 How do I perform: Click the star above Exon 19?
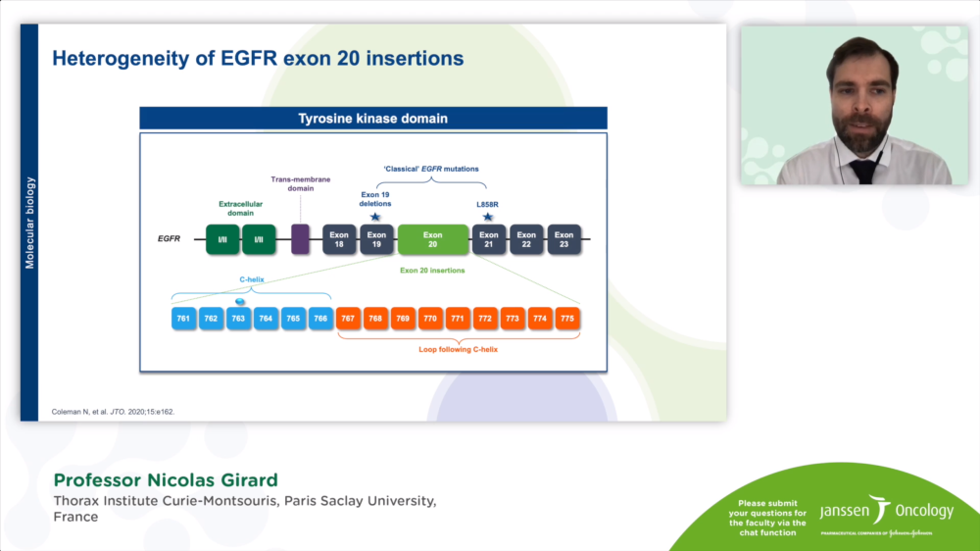pos(375,217)
